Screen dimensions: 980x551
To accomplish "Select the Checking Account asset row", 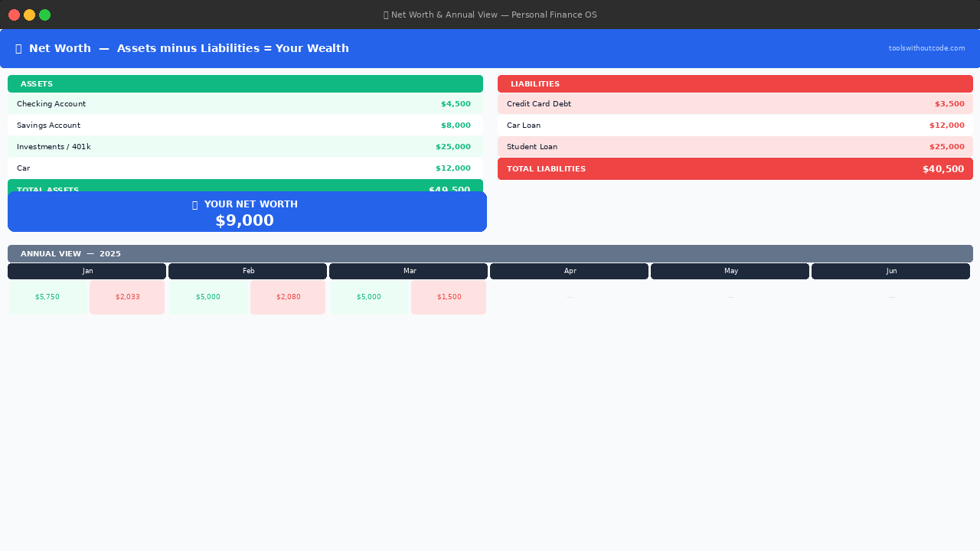I will pyautogui.click(x=245, y=104).
